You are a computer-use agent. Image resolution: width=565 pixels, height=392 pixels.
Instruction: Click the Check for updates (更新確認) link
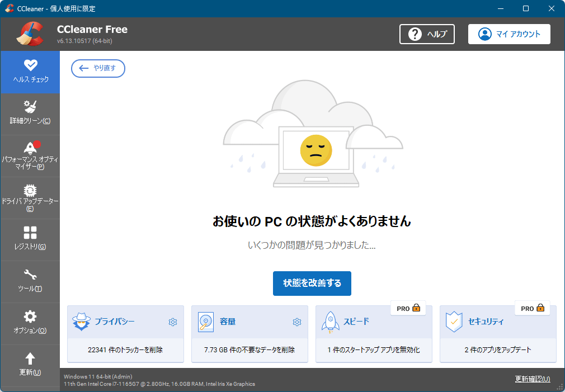coord(532,379)
